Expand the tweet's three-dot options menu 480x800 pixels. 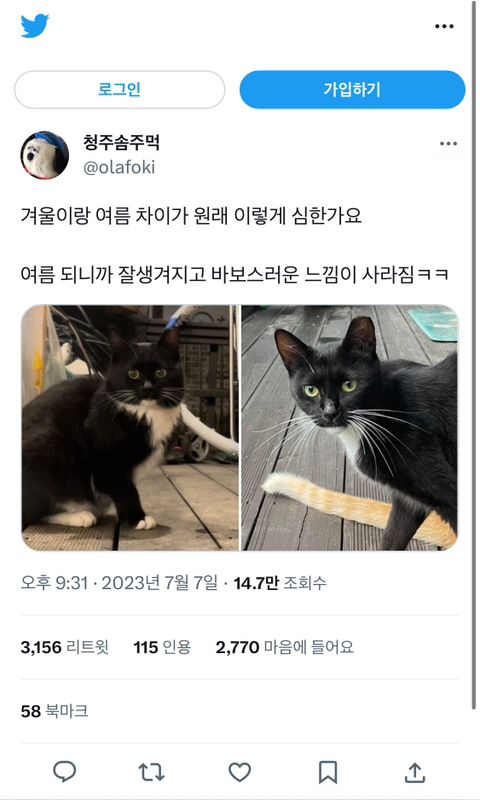(x=448, y=144)
